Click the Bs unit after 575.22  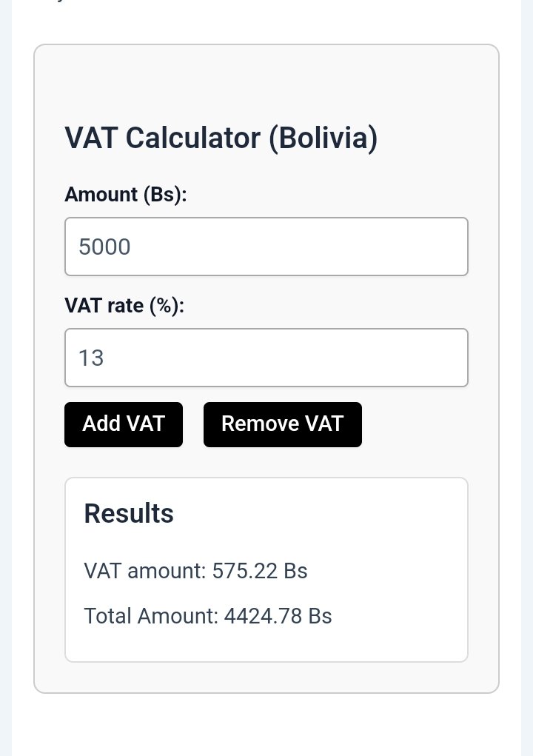[x=295, y=571]
